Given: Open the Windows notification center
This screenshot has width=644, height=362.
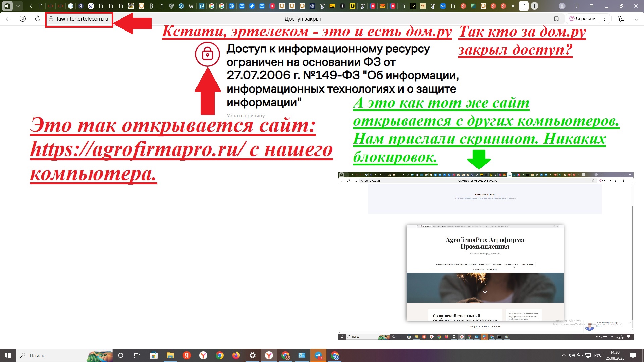Looking at the screenshot, I should click(633, 355).
